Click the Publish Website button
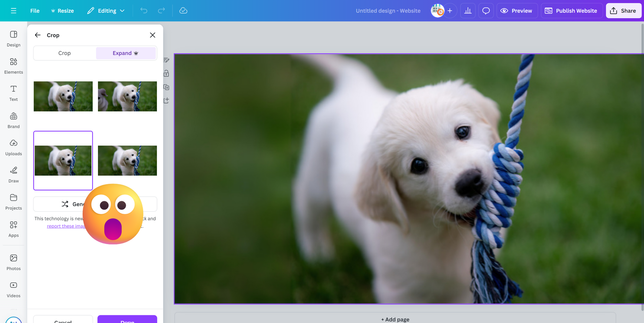The image size is (644, 323). (572, 11)
